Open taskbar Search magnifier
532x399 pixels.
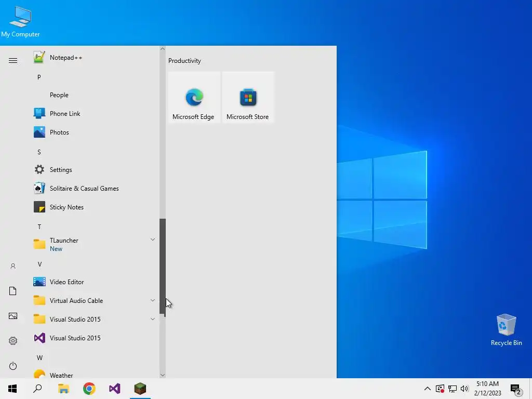point(37,389)
